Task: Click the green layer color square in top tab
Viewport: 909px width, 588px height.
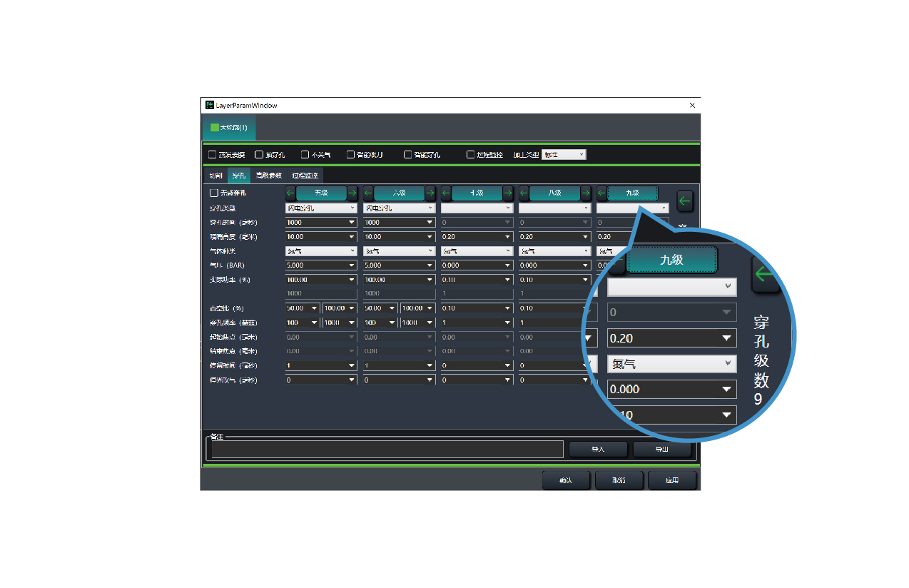Action: tap(215, 128)
